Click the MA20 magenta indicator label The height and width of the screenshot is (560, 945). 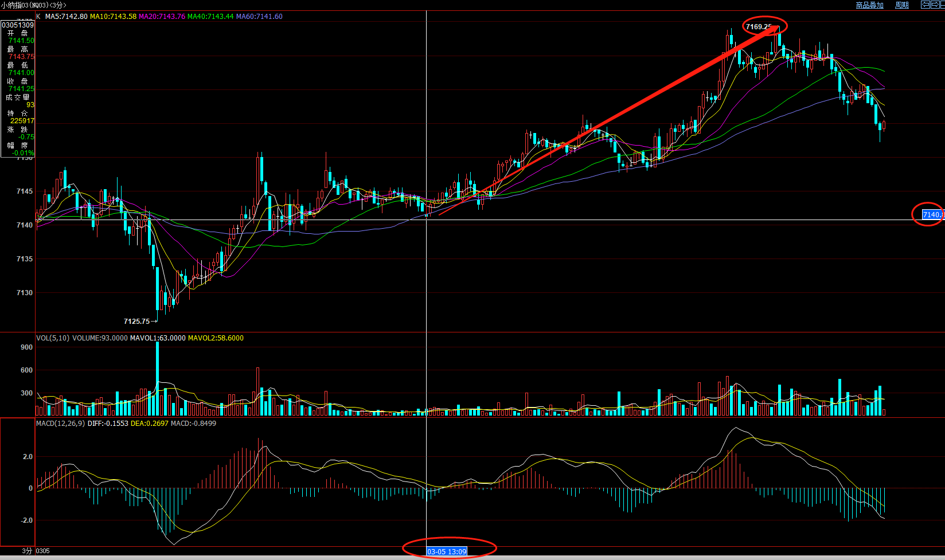[162, 17]
